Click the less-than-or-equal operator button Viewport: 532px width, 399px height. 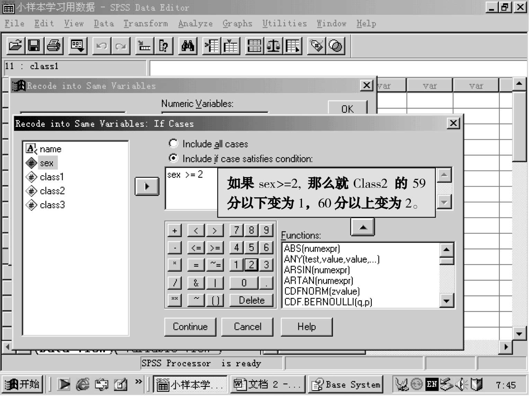pyautogui.click(x=196, y=248)
